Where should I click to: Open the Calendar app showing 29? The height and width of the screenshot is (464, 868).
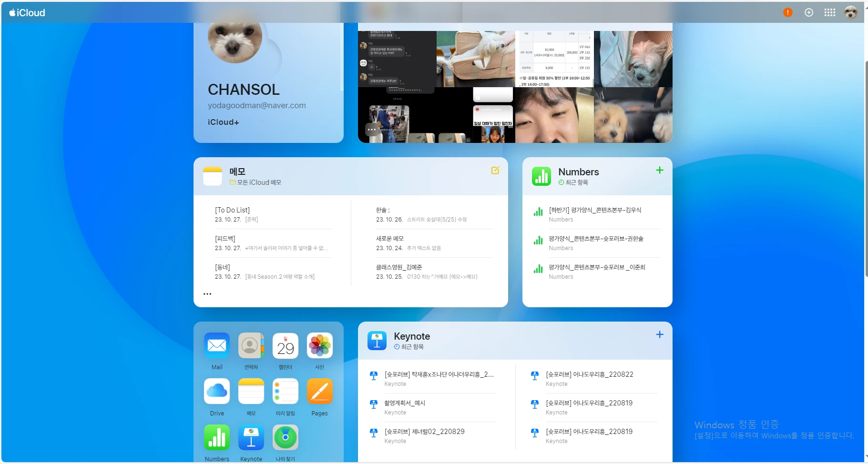[286, 345]
